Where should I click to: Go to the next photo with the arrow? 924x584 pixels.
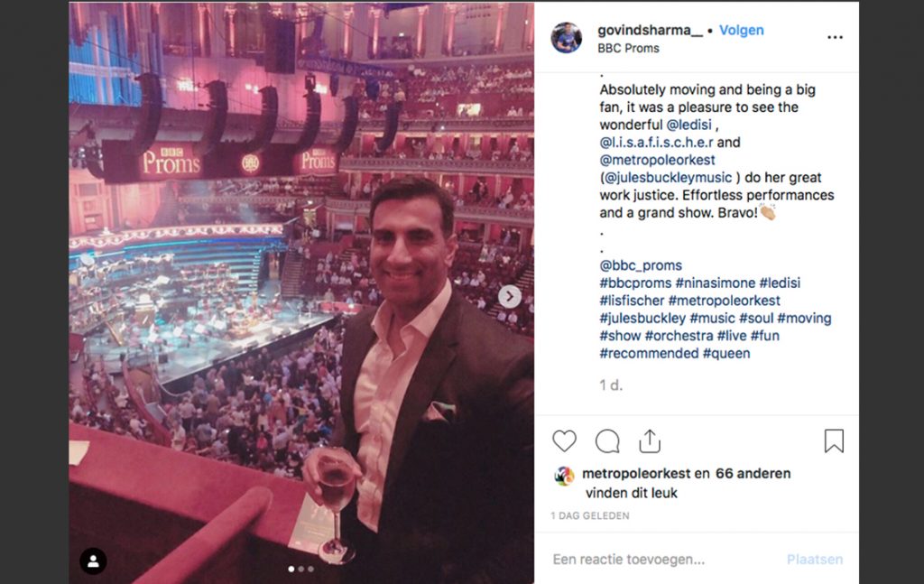click(510, 296)
